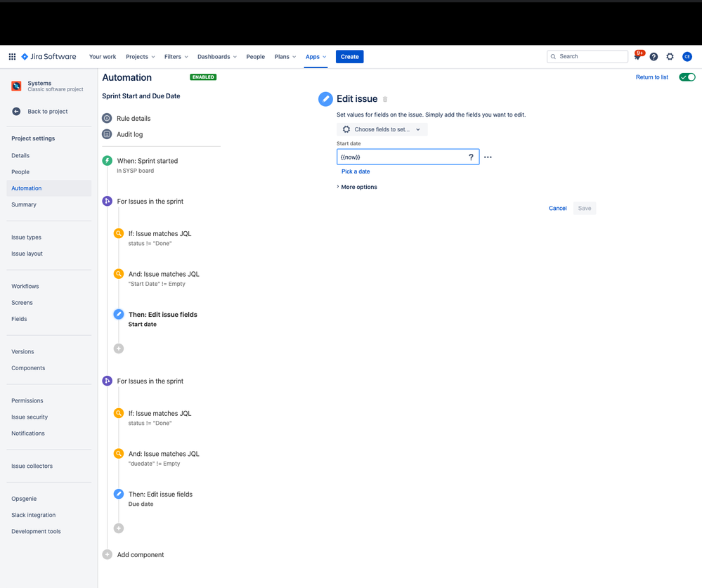Open the Plans dropdown

[x=285, y=57]
